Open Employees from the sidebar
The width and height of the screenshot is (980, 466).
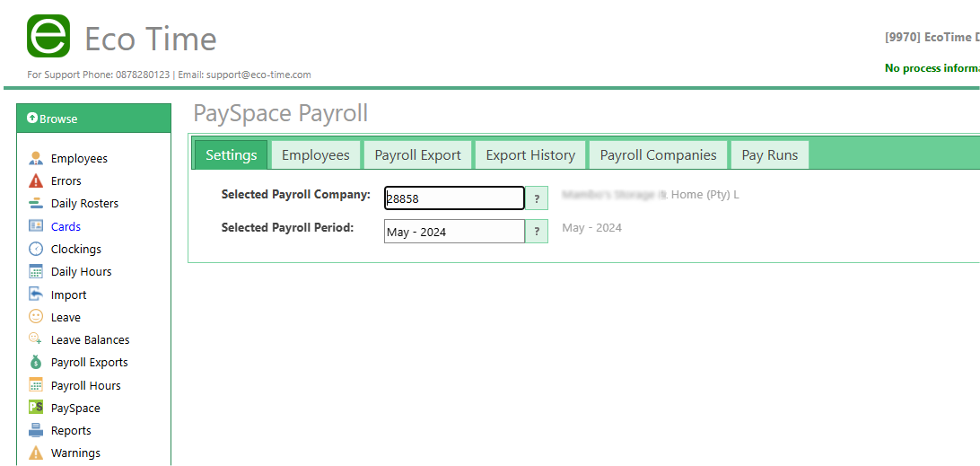[x=79, y=158]
